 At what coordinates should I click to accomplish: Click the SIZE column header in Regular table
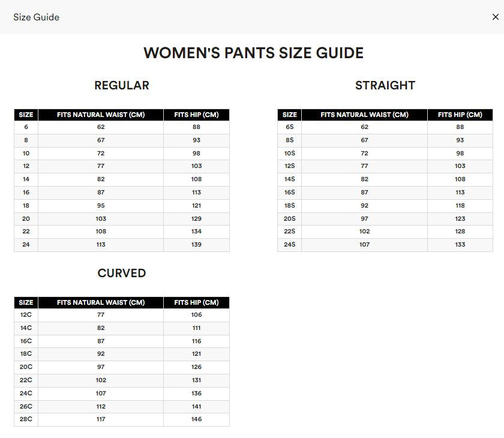25,114
